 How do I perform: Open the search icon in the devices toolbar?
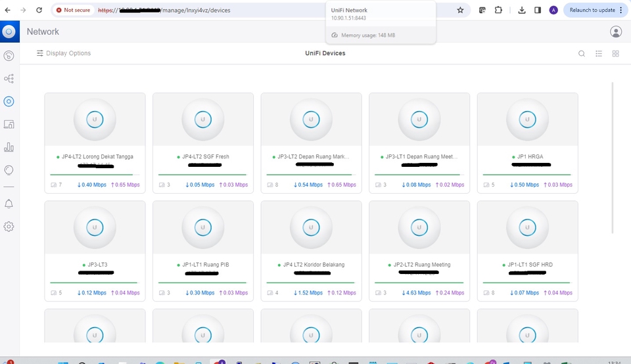tap(582, 53)
